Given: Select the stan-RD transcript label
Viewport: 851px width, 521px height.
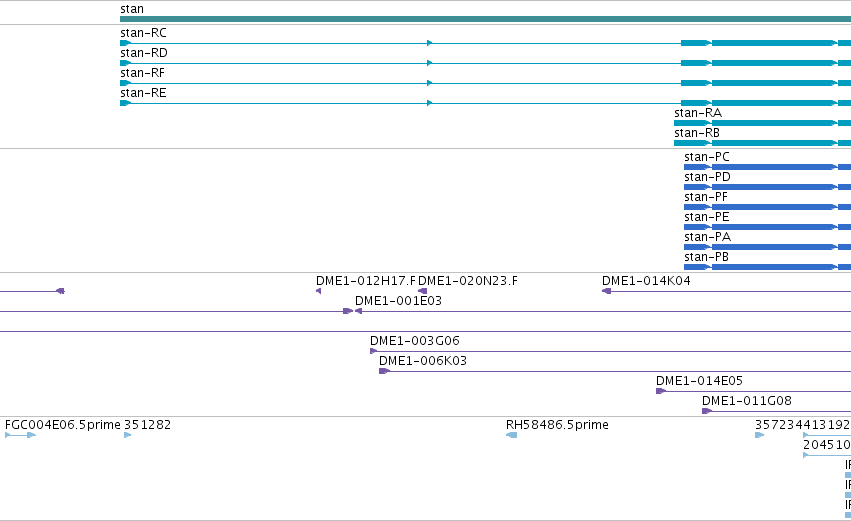Looking at the screenshot, I should click(144, 53).
